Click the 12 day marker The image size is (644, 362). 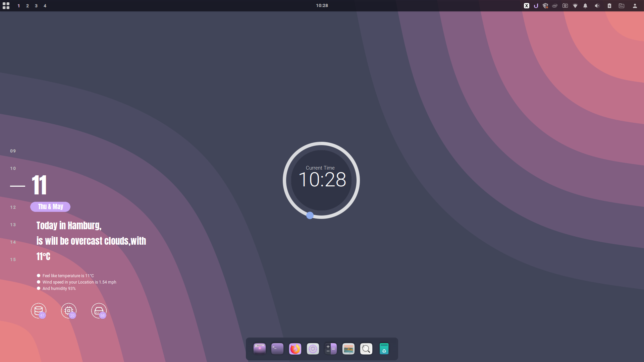[13, 207]
